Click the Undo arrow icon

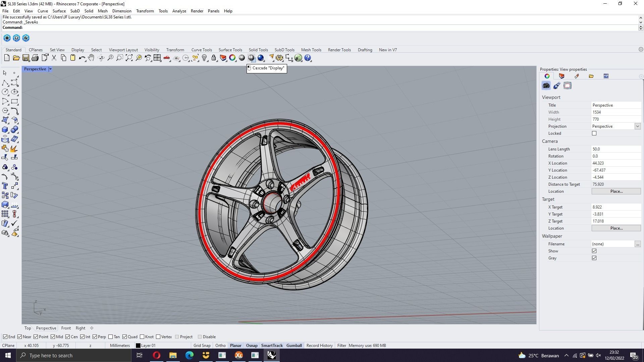(x=82, y=58)
